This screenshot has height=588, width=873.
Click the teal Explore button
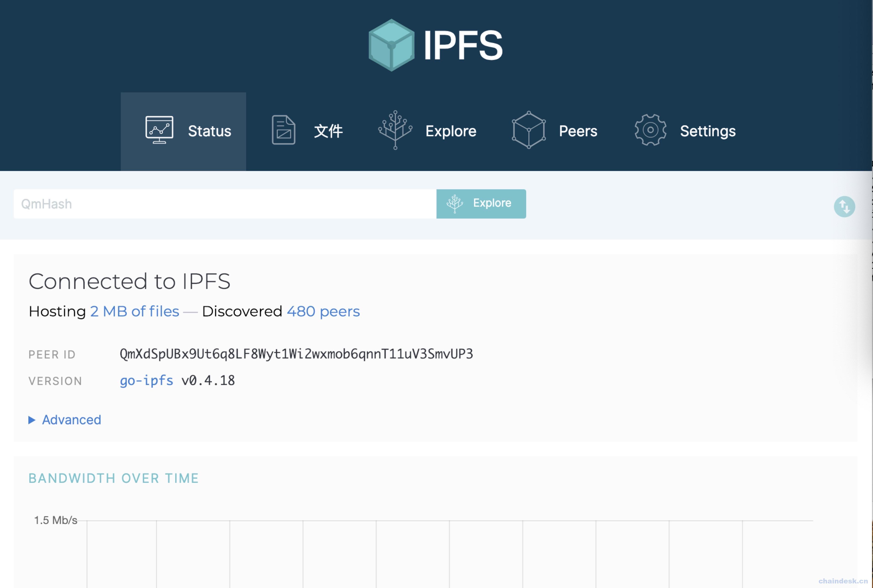point(481,204)
